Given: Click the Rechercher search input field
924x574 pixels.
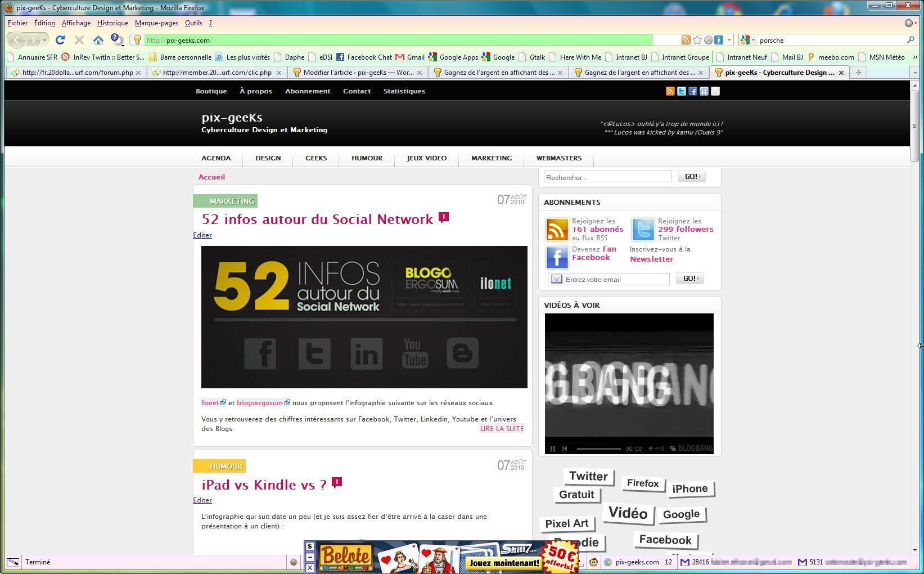Looking at the screenshot, I should coord(607,177).
